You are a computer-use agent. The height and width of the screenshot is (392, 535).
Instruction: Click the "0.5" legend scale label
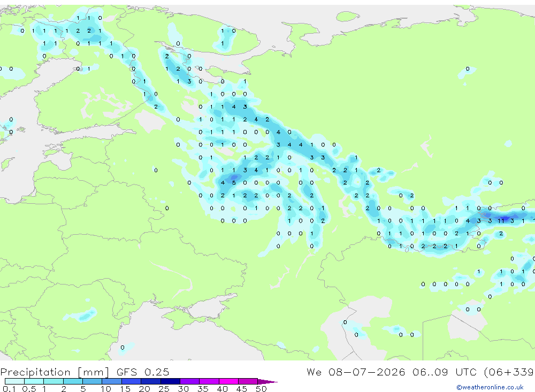[29, 389]
